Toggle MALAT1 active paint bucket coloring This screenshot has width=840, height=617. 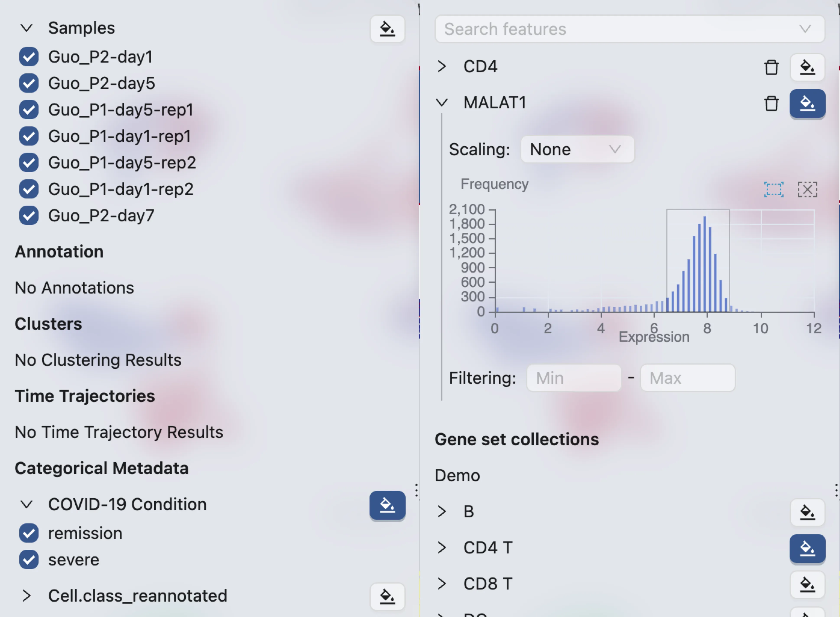point(807,104)
